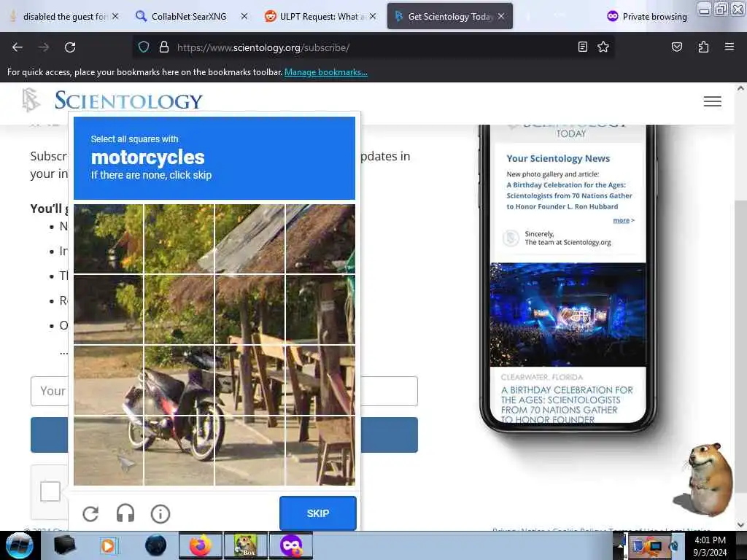
Task: Open the media player taskbar icon
Action: [x=108, y=545]
